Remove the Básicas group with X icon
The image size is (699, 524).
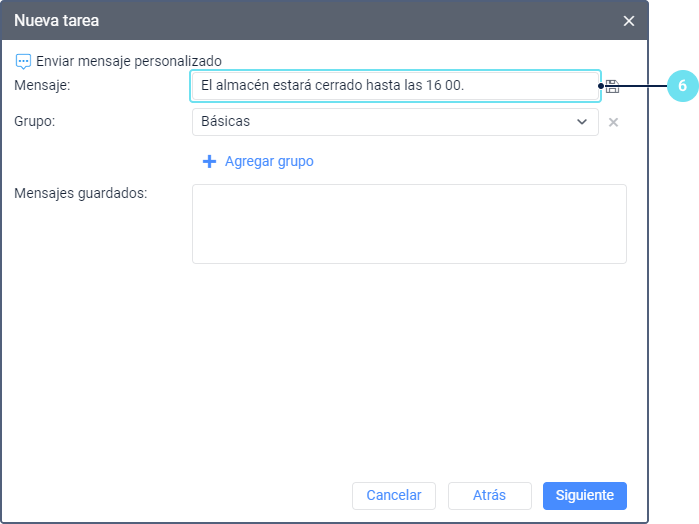coord(614,122)
